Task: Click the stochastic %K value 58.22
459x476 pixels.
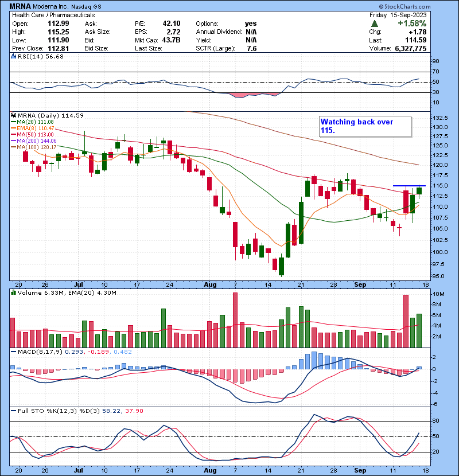Action: (111, 411)
